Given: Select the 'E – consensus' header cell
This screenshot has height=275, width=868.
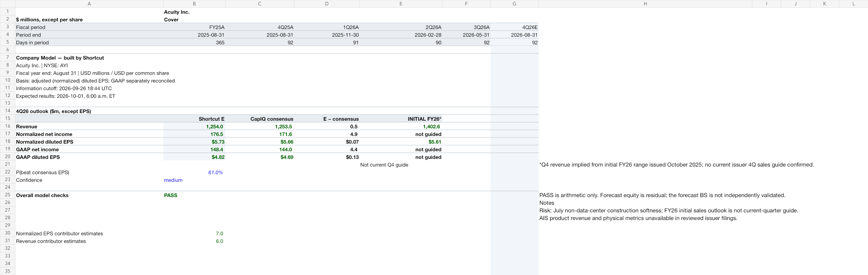Looking at the screenshot, I should (x=327, y=119).
